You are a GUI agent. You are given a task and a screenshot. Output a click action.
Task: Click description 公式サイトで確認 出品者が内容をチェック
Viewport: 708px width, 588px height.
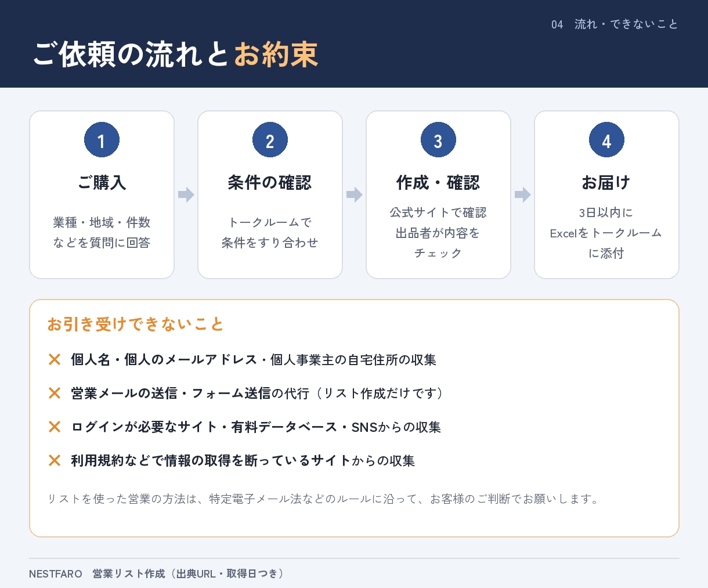(x=438, y=233)
